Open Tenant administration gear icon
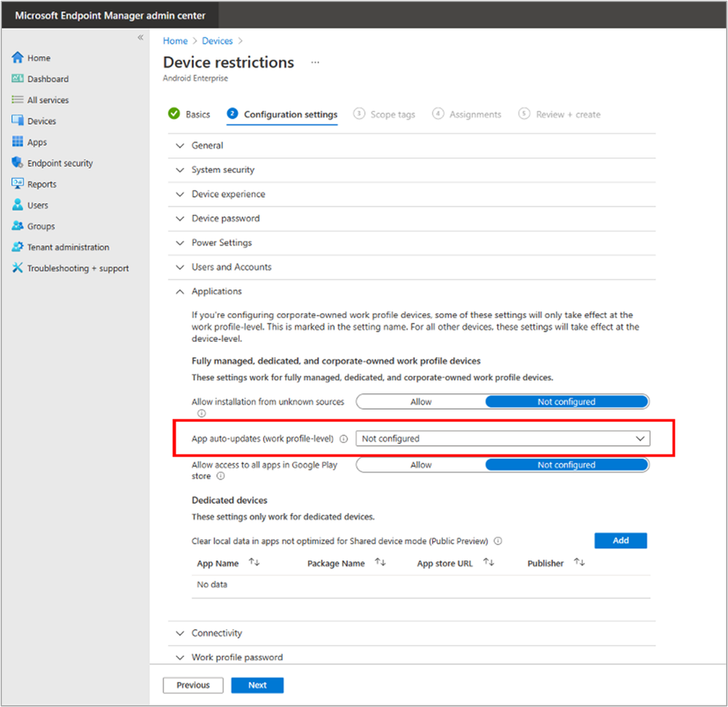The height and width of the screenshot is (707, 728). pyautogui.click(x=17, y=246)
